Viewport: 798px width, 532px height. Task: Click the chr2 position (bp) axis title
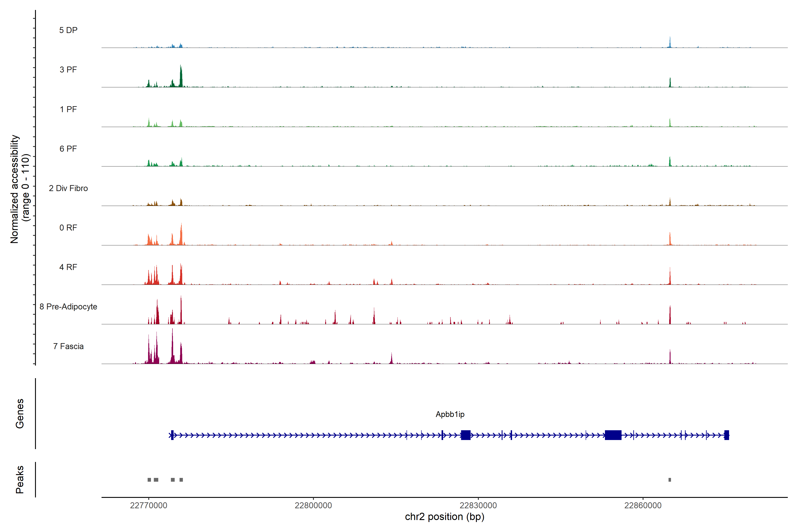pos(444,517)
